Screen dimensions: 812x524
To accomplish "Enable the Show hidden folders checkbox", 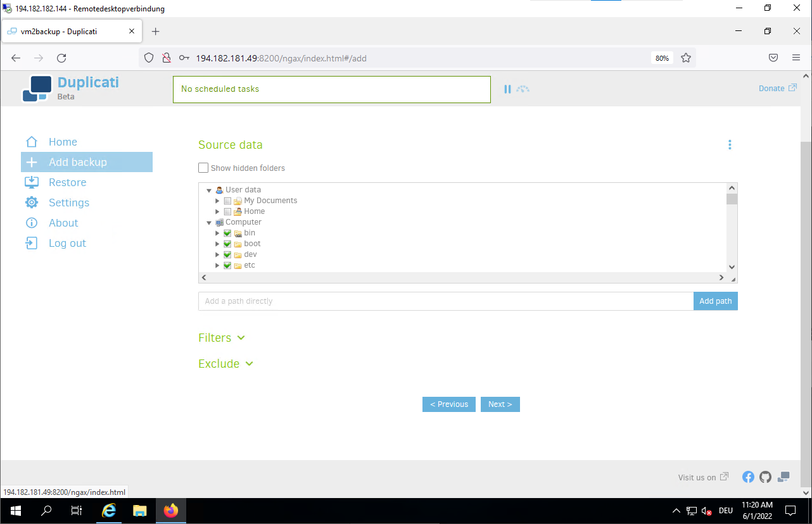I will 203,168.
